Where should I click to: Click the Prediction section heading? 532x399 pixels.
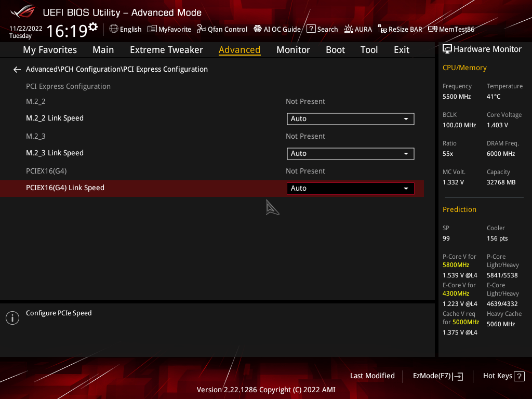pyautogui.click(x=459, y=210)
